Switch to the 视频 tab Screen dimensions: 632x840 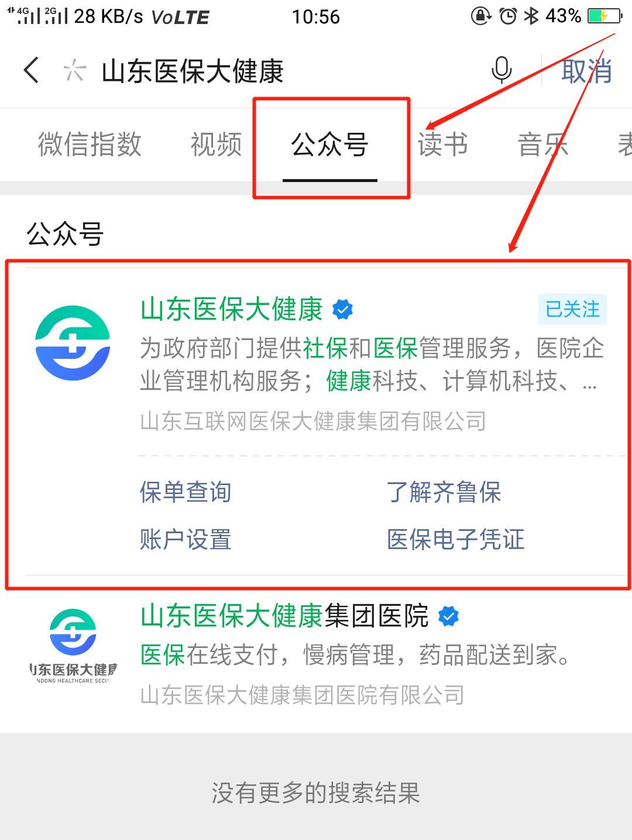(216, 144)
